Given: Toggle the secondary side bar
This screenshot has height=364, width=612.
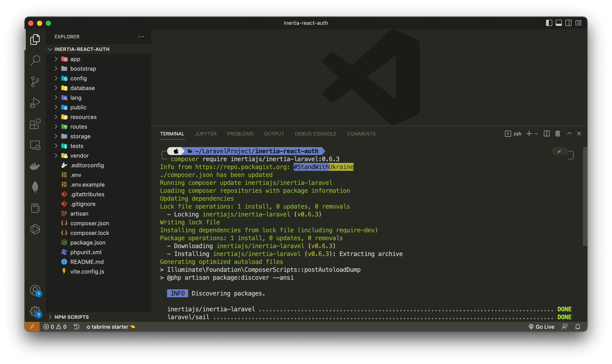Looking at the screenshot, I should click(568, 23).
